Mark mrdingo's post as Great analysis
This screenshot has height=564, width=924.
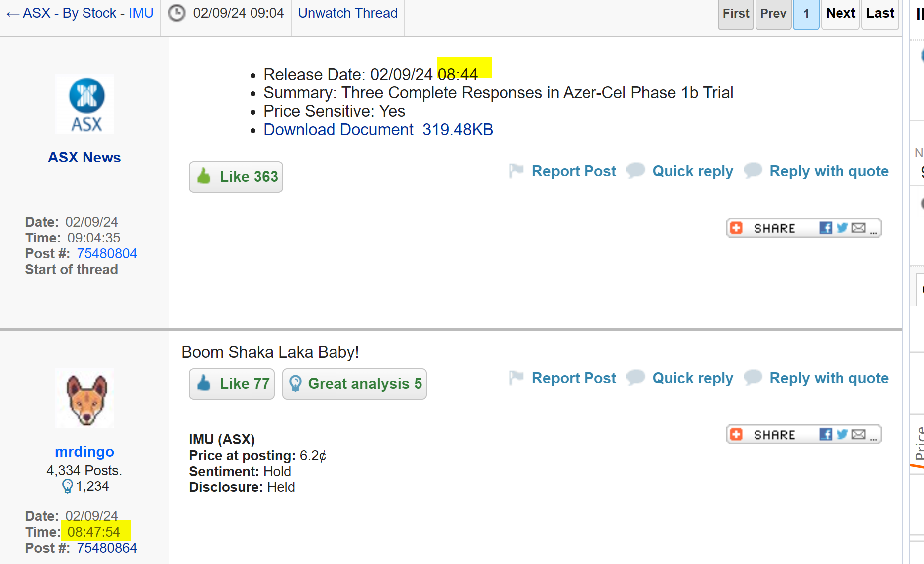point(354,384)
